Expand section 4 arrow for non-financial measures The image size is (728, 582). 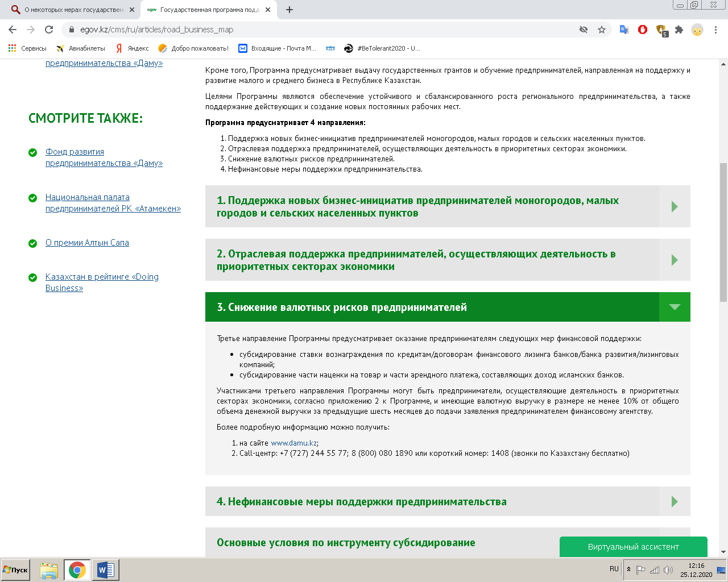675,501
